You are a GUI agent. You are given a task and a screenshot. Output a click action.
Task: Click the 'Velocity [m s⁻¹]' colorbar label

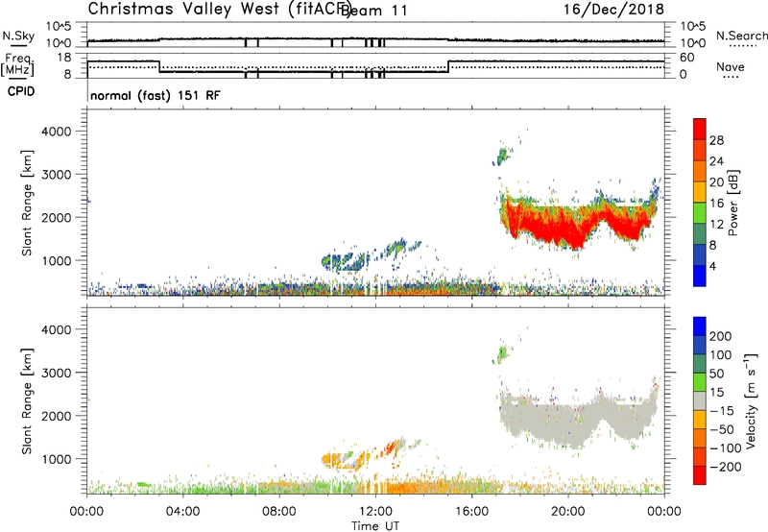(x=750, y=400)
